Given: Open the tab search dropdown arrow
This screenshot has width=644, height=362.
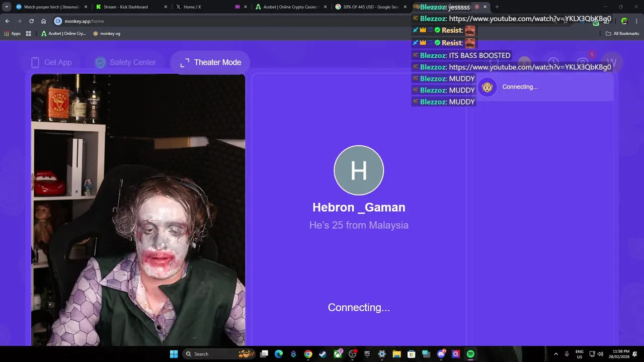Looking at the screenshot, I should (x=7, y=7).
